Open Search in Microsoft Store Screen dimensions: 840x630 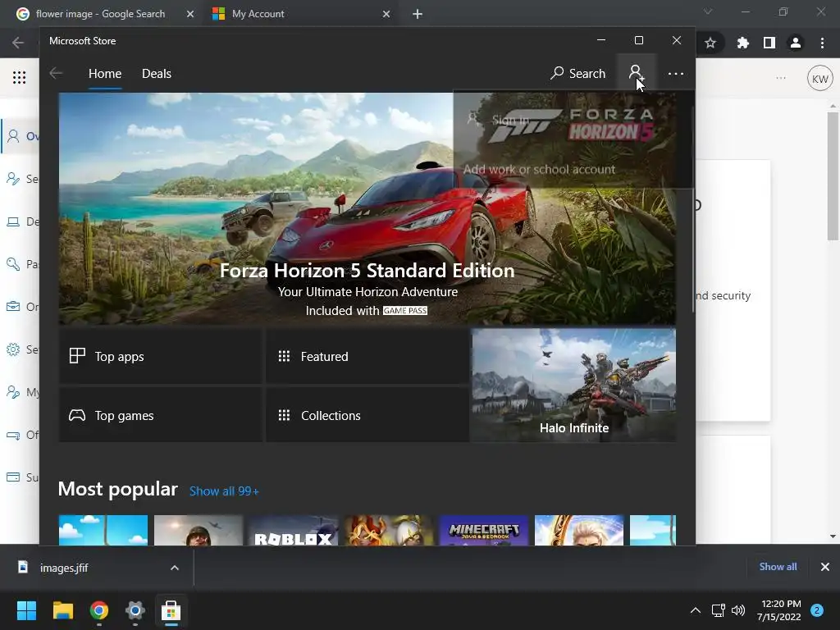pos(577,73)
